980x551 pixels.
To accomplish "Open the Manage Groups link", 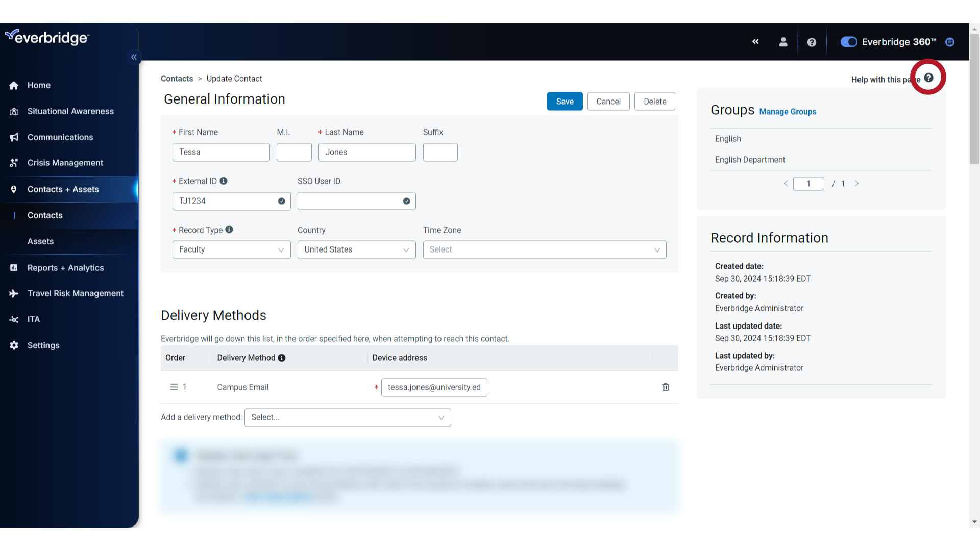I will click(788, 111).
